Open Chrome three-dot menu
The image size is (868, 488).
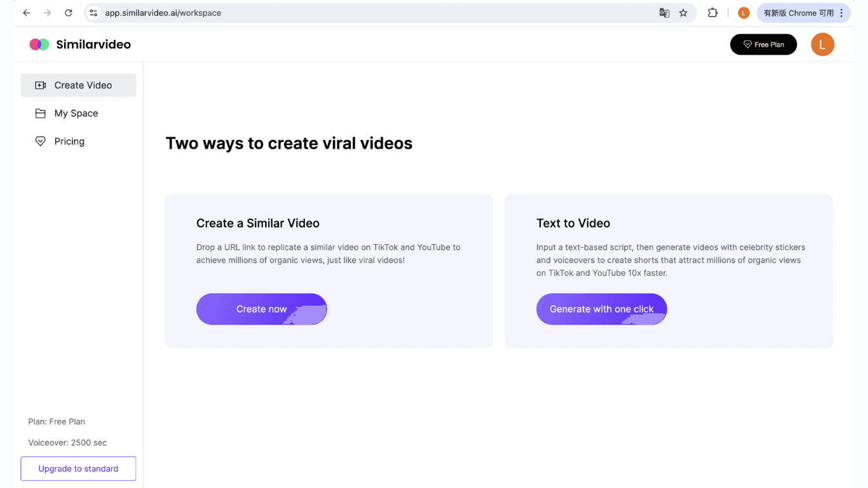click(842, 13)
